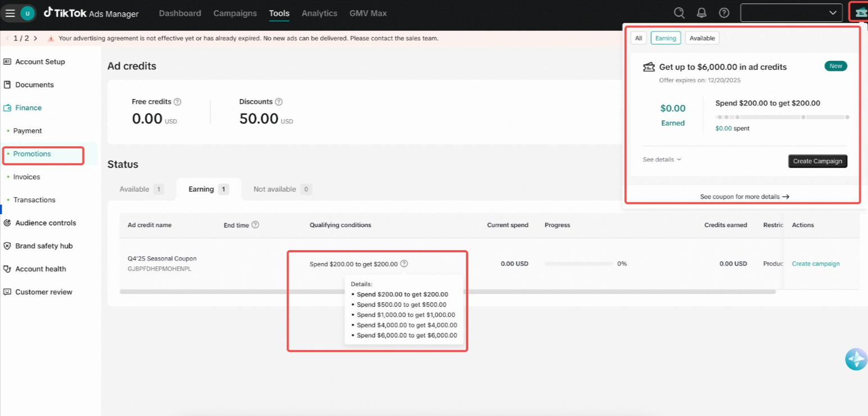Click the table horizontal scrollbar
Screen dimensions: 868x416
point(448,292)
